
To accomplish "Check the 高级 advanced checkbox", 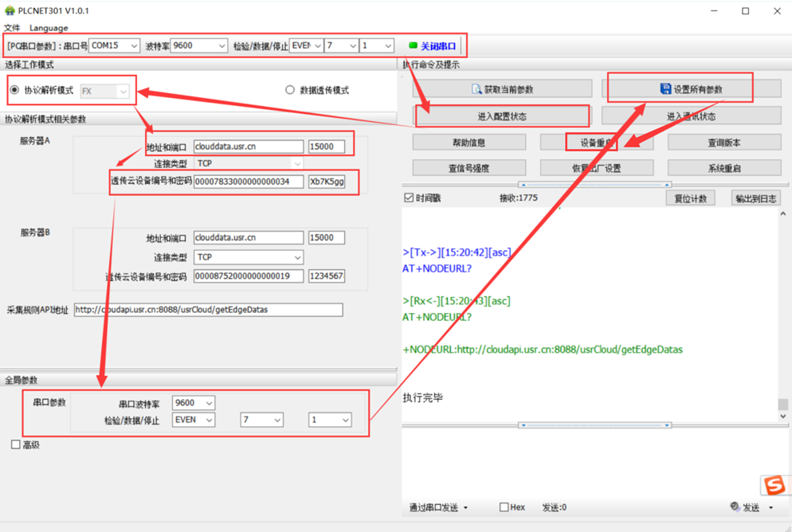I will pyautogui.click(x=16, y=444).
